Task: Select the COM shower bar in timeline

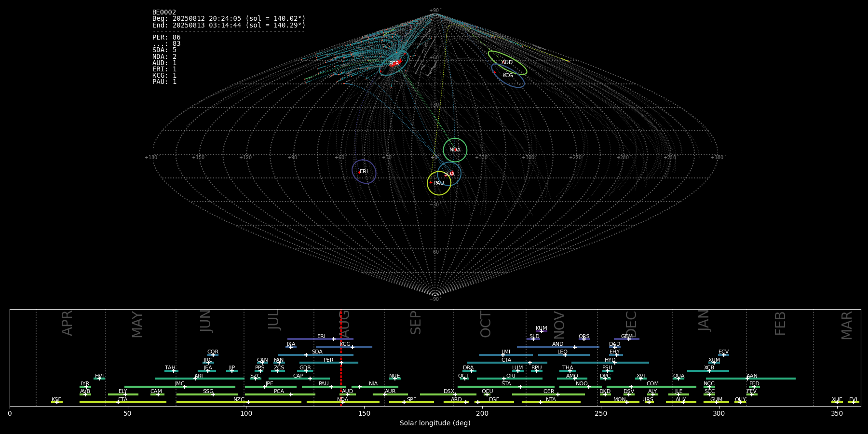Action: pyautogui.click(x=651, y=386)
